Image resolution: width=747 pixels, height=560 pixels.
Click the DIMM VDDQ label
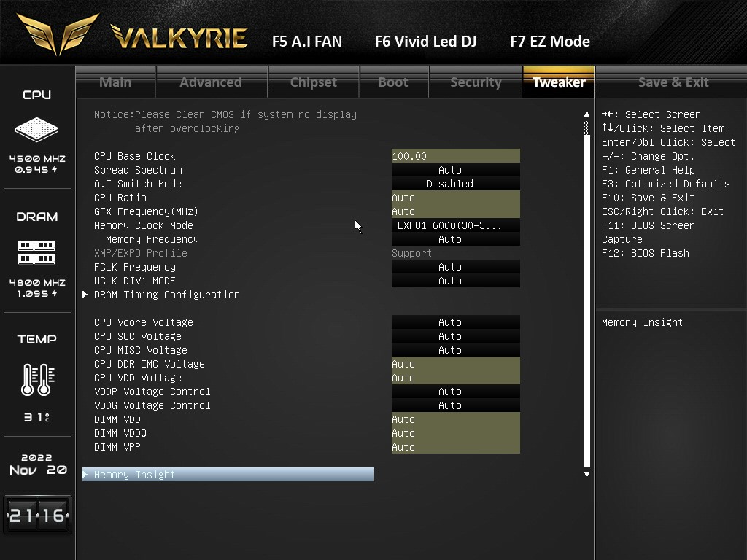tap(120, 433)
